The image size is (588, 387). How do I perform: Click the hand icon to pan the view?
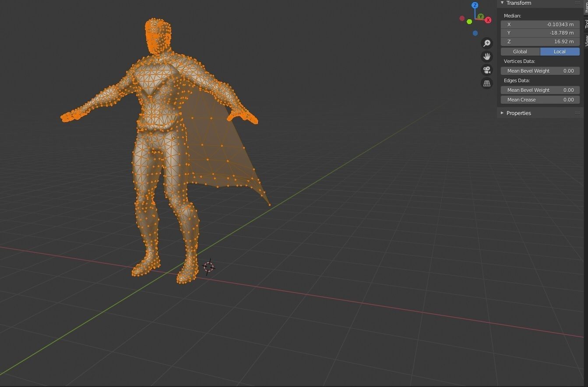click(487, 56)
